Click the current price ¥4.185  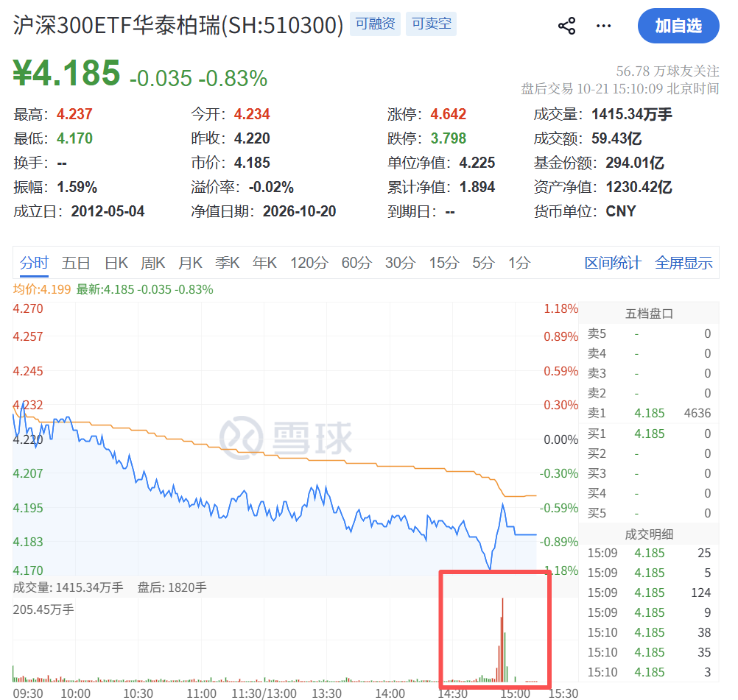(66, 74)
